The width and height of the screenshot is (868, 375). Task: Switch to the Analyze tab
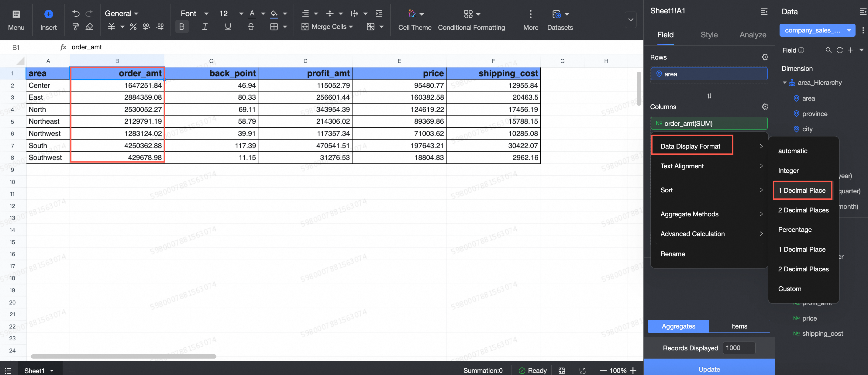coord(753,35)
